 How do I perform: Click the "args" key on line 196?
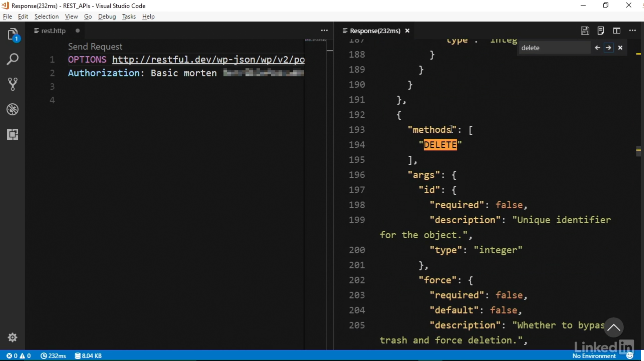(x=424, y=175)
